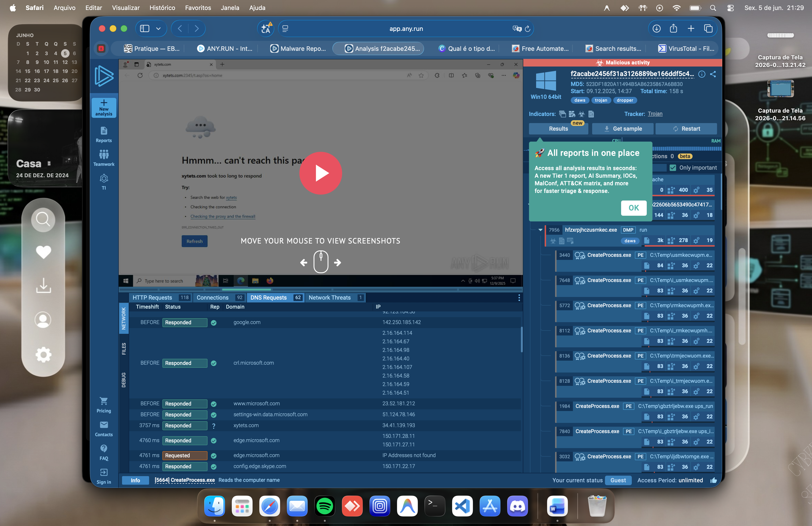Open the Safari sidebar dropdown chevron
This screenshot has height=526, width=812.
[159, 29]
